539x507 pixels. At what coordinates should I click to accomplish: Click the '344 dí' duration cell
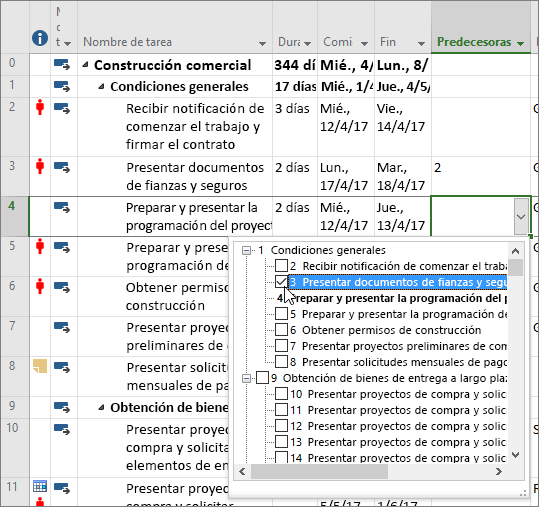295,65
